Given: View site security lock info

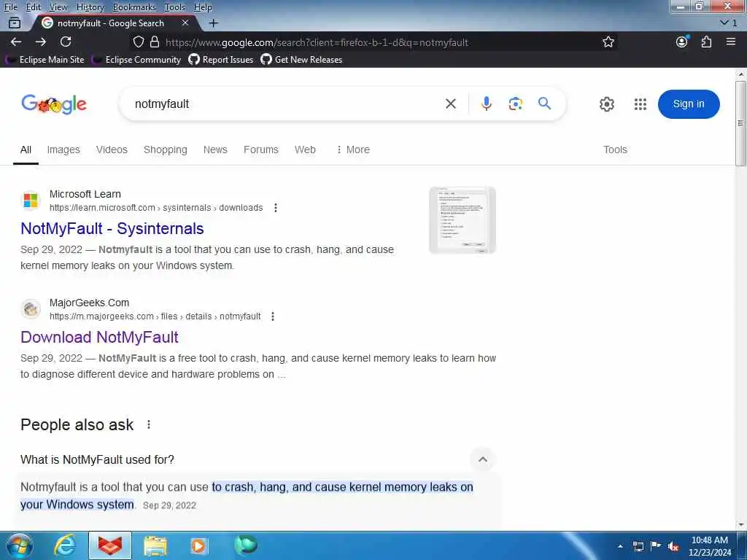Looking at the screenshot, I should (155, 42).
